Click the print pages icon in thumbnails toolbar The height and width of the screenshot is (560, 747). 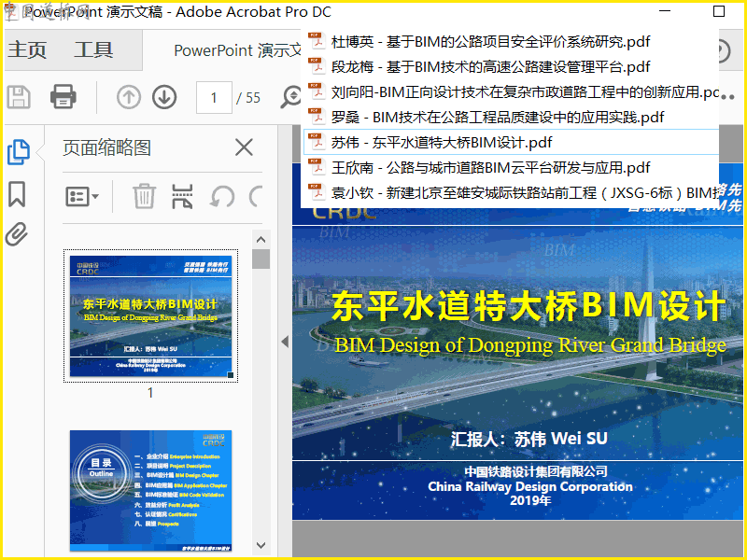pyautogui.click(x=182, y=196)
